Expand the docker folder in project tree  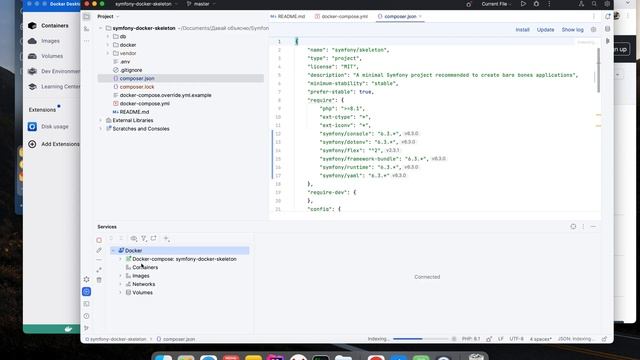(x=108, y=45)
